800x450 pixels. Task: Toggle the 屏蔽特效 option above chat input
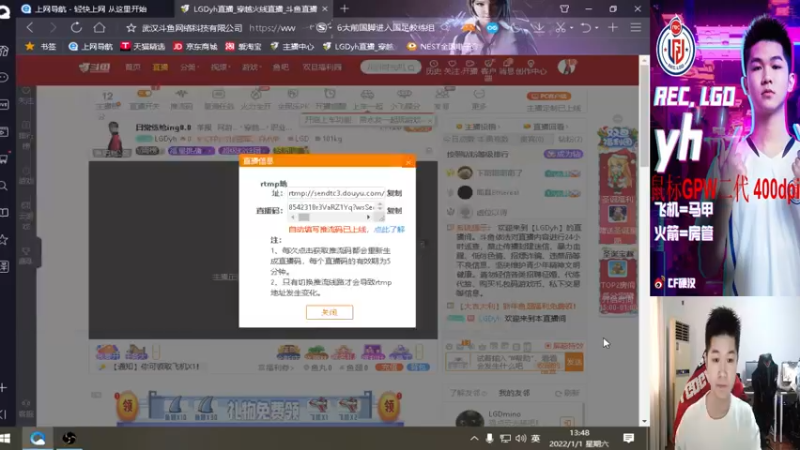564,346
